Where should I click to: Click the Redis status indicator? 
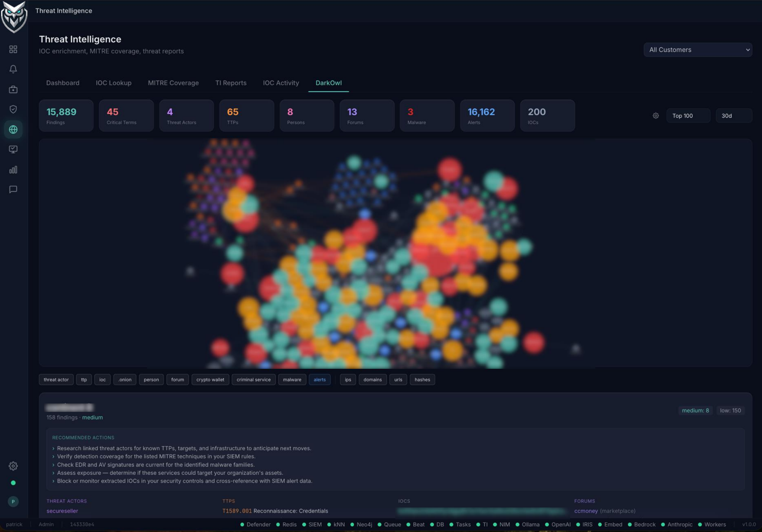[x=287, y=525]
